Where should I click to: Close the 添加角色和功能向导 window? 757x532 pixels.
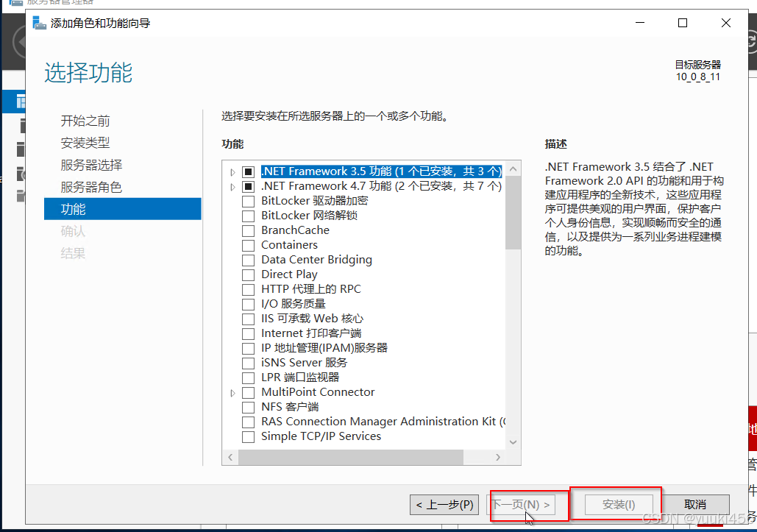(x=725, y=23)
